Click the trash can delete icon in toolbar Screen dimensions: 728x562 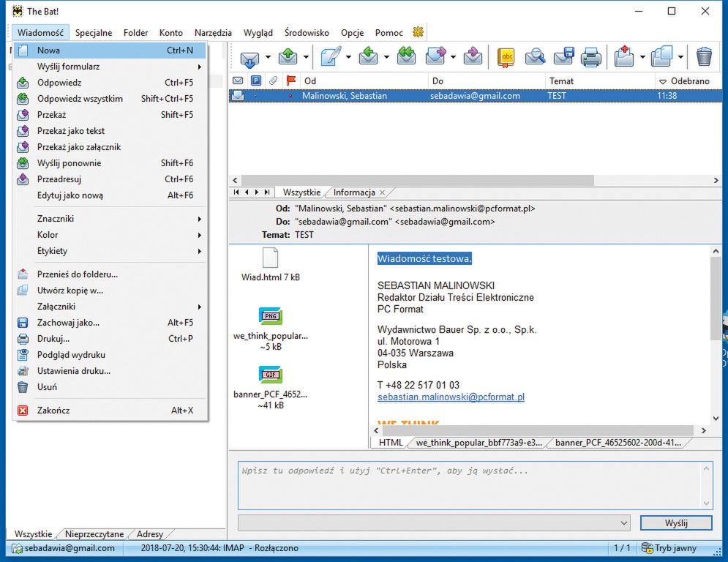click(x=703, y=56)
